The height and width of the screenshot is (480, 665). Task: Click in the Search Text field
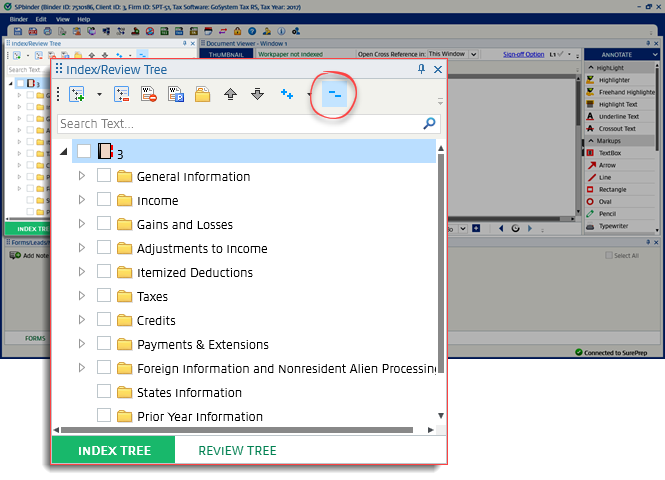click(238, 123)
